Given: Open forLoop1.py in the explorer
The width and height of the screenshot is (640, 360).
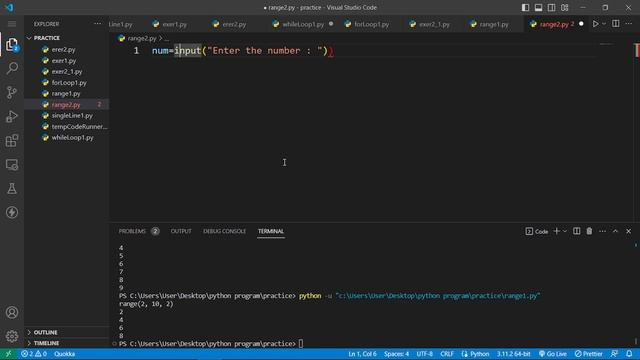Looking at the screenshot, I should point(69,82).
